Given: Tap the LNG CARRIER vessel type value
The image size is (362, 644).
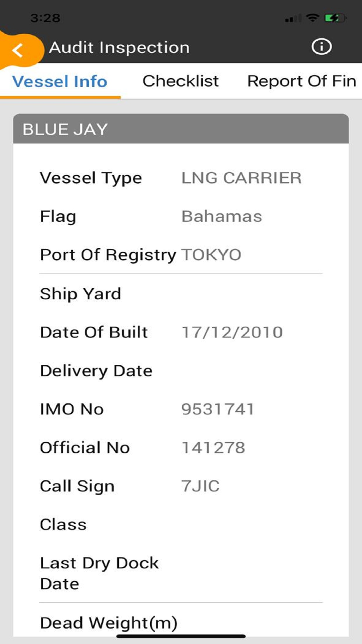Looking at the screenshot, I should click(241, 178).
